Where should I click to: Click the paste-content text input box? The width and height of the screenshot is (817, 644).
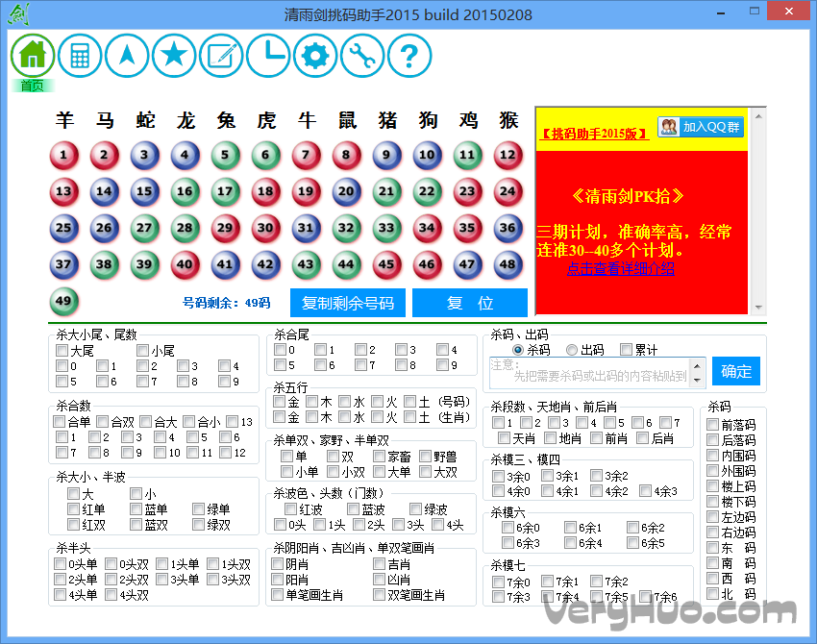[x=596, y=372]
